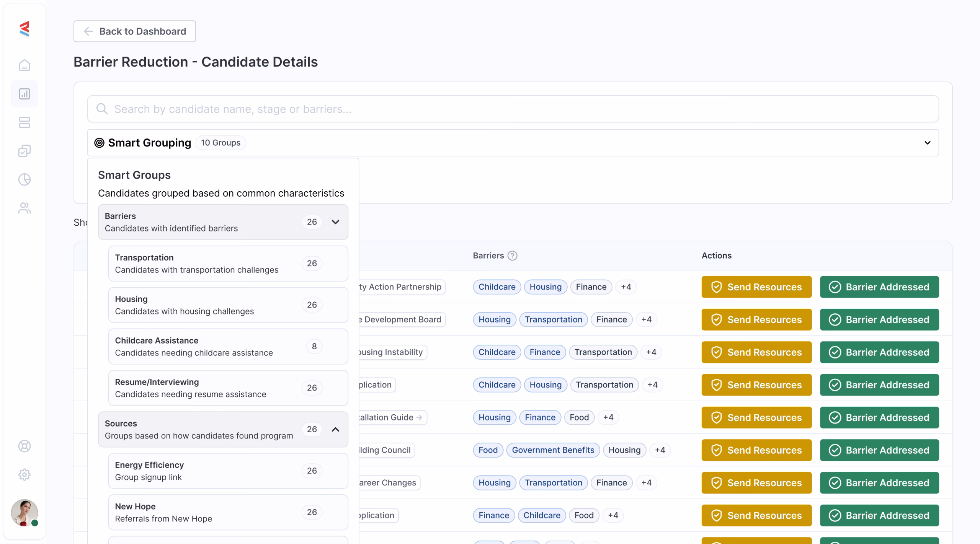Image resolution: width=980 pixels, height=544 pixels.
Task: Click the lifebuoy help icon
Action: click(x=24, y=446)
